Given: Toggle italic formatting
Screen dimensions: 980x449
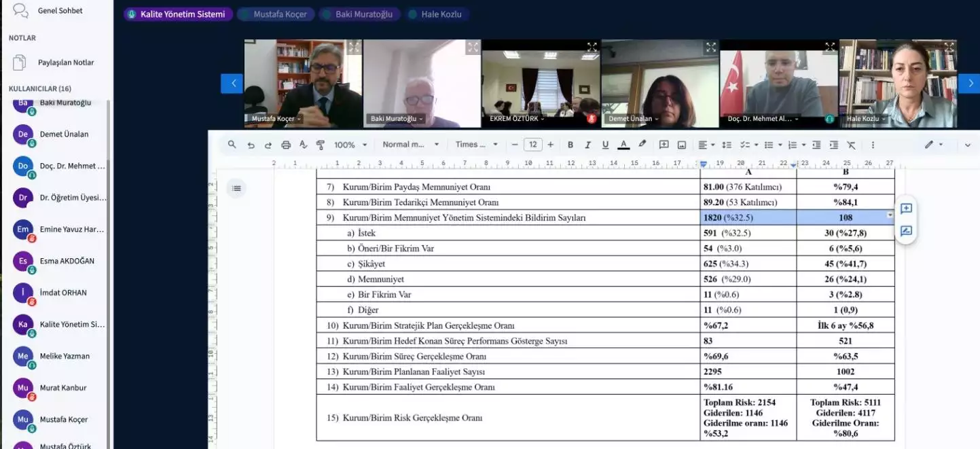Looking at the screenshot, I should (x=587, y=145).
